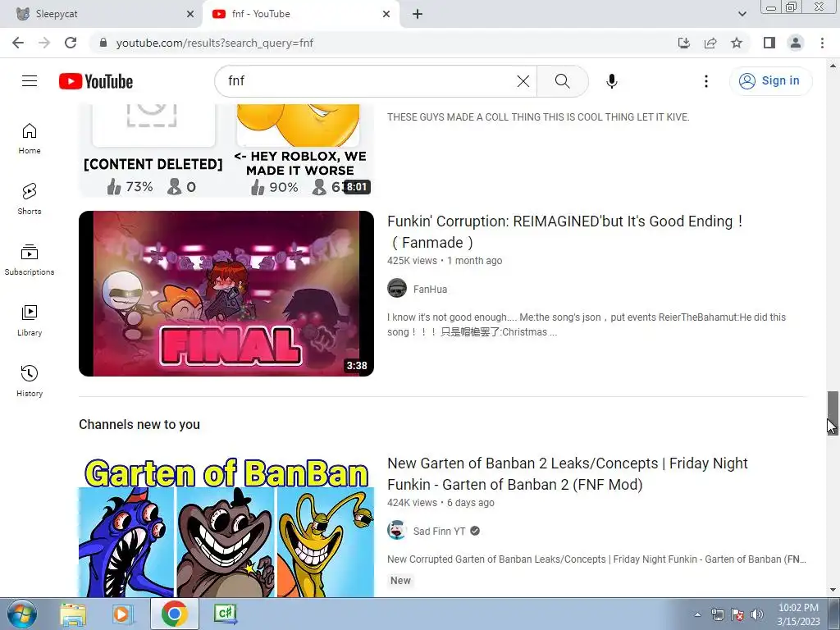View site info lock icon
Image resolution: width=840 pixels, height=630 pixels.
[x=104, y=43]
